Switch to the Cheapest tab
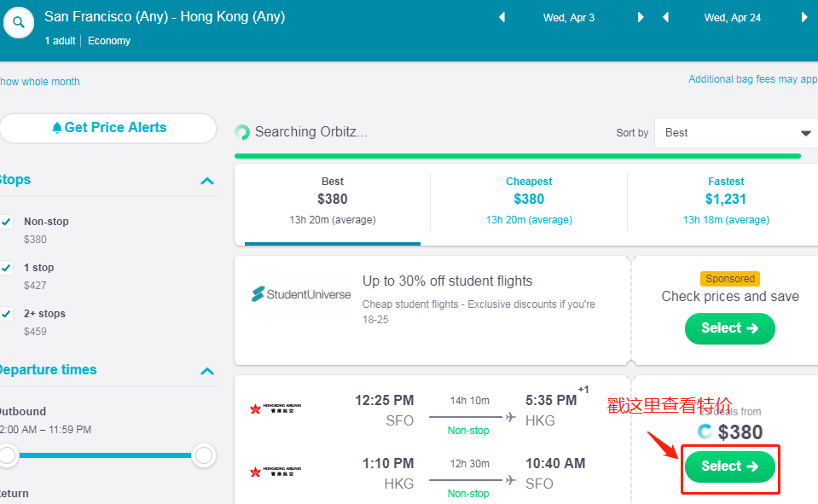This screenshot has width=818, height=504. pos(529,200)
